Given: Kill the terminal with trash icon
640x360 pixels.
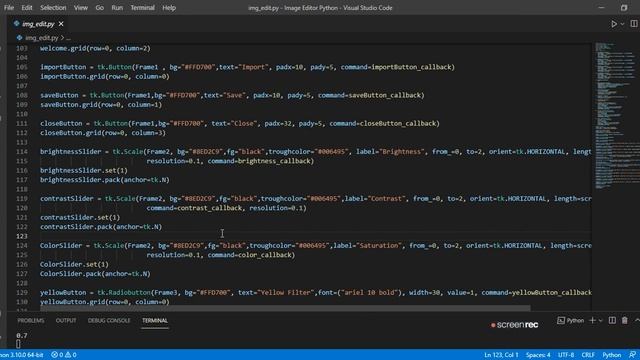Looking at the screenshot, I should click(x=624, y=320).
